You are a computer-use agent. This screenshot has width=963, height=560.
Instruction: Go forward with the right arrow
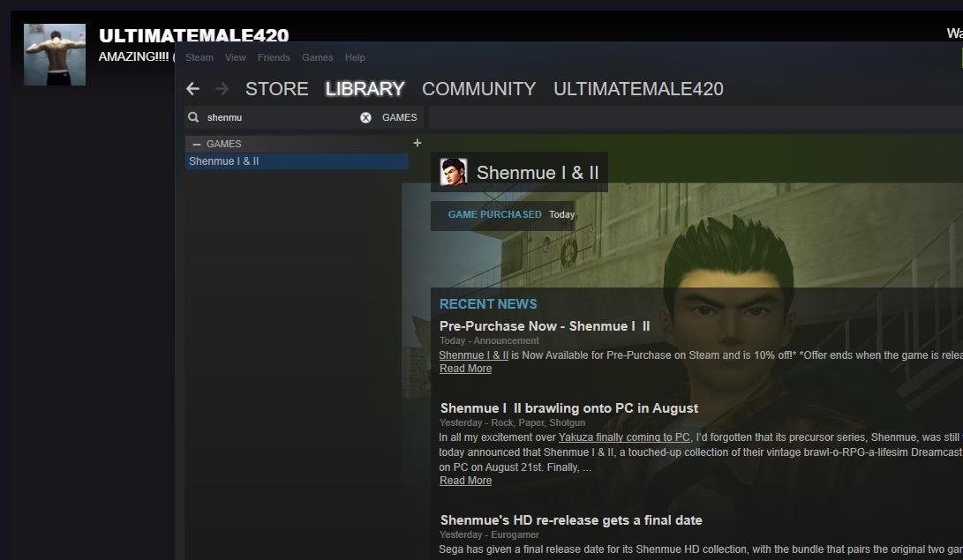[x=222, y=89]
